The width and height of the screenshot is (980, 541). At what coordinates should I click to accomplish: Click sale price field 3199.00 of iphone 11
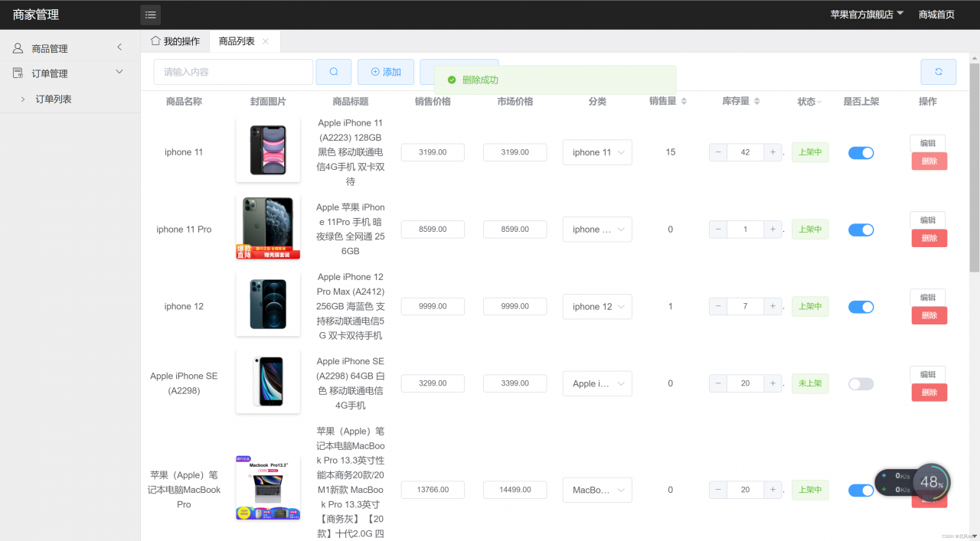[x=433, y=152]
